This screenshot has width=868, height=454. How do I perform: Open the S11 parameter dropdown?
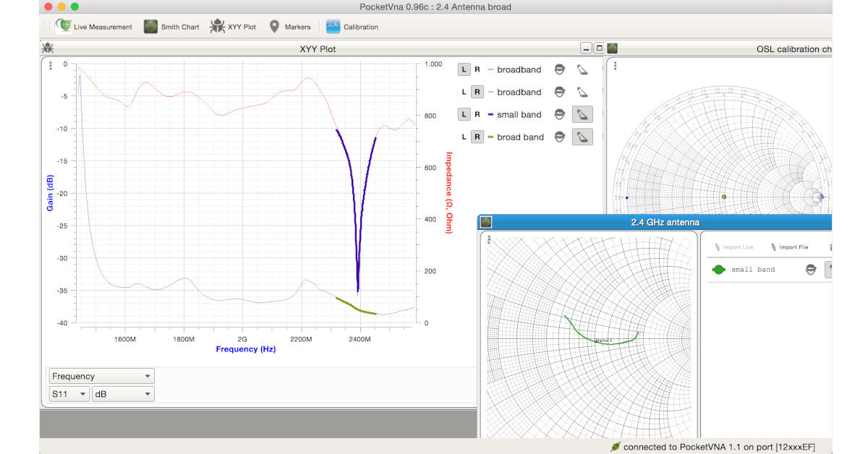click(x=69, y=394)
